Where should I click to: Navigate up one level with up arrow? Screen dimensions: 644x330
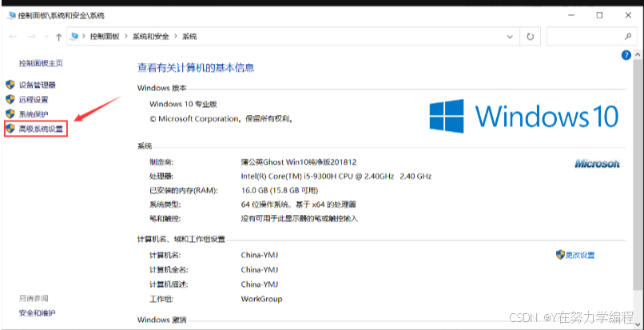click(59, 37)
